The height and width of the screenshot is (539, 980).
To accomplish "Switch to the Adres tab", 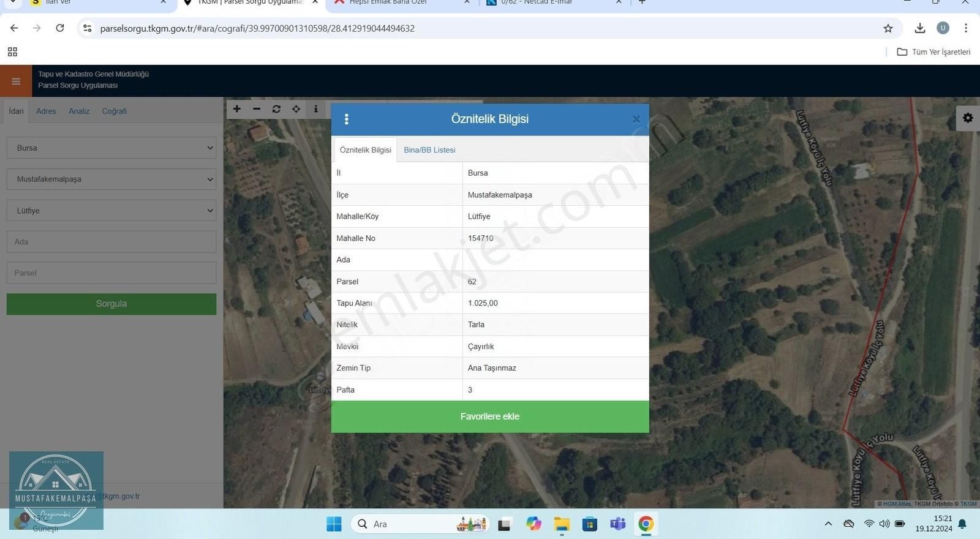I will 46,111.
